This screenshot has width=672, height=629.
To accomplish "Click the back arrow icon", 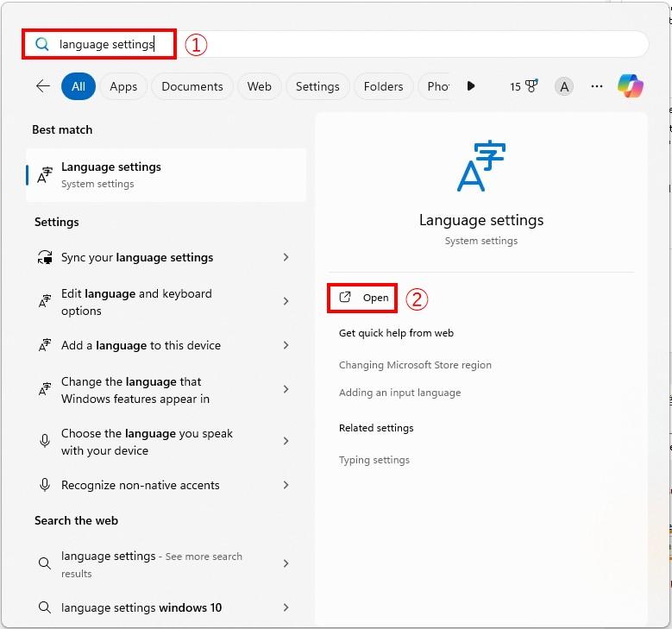I will click(43, 86).
